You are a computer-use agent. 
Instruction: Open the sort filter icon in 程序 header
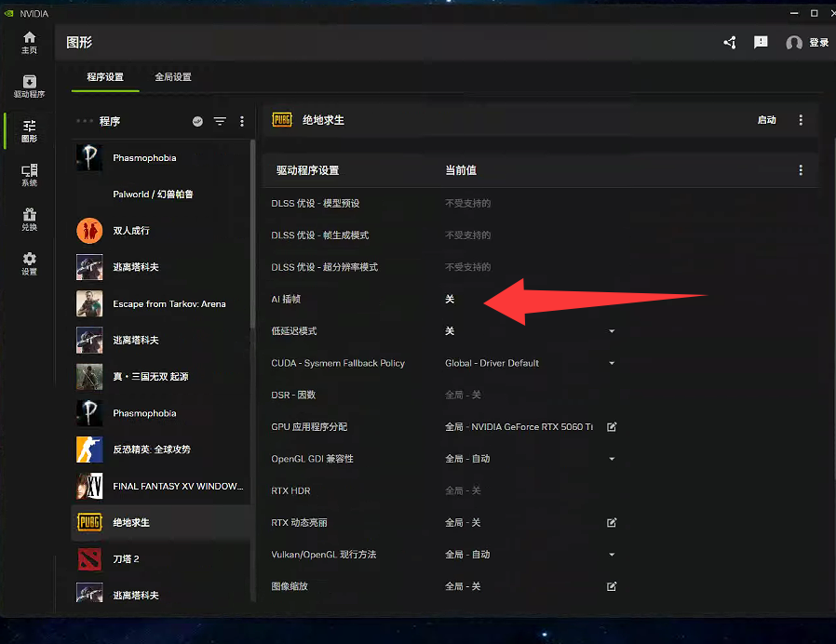tap(220, 122)
